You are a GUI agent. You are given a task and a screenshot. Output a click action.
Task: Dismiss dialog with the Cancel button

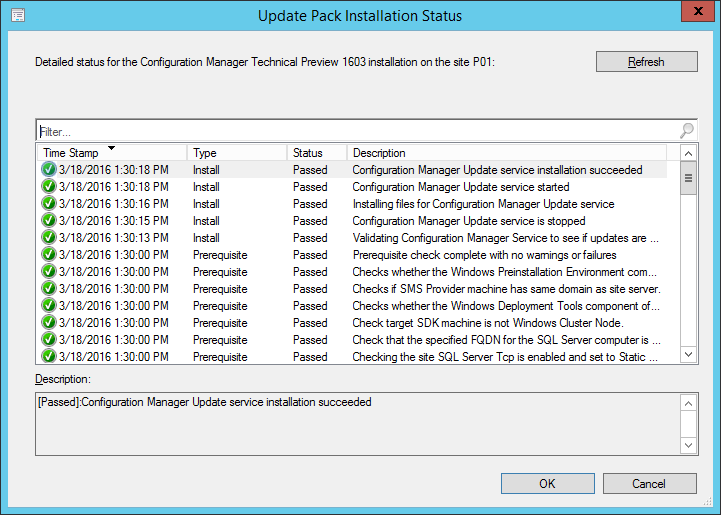pos(649,484)
